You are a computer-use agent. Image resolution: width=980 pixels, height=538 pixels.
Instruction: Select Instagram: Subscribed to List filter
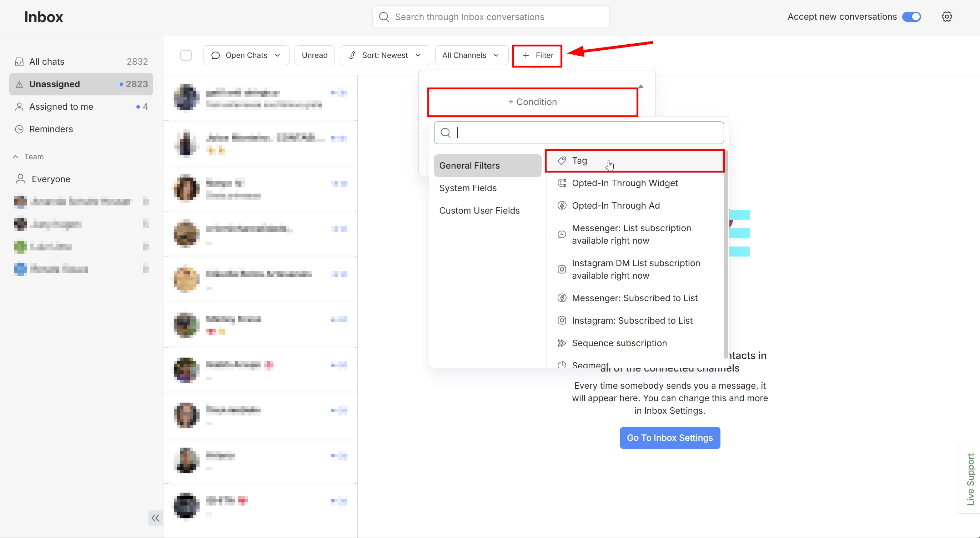[x=632, y=320]
